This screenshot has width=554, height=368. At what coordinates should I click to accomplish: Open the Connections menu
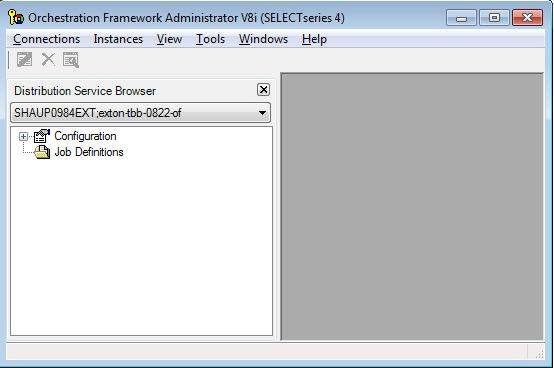tap(47, 39)
